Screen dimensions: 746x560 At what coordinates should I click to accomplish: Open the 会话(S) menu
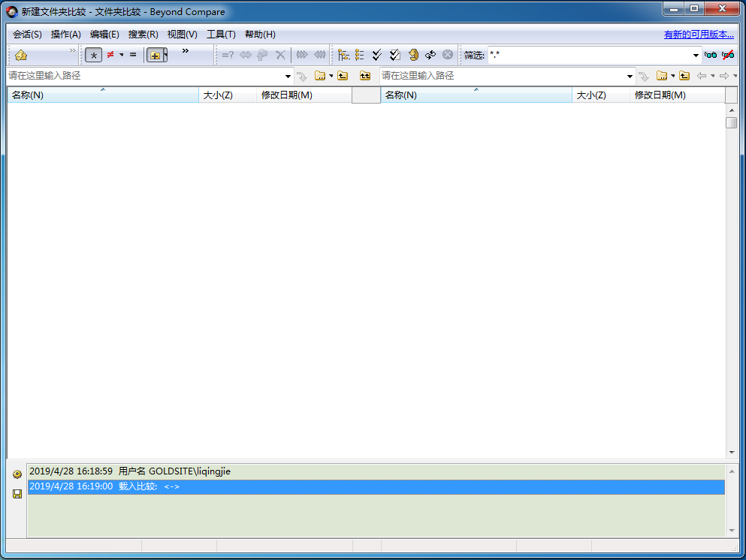[x=27, y=35]
